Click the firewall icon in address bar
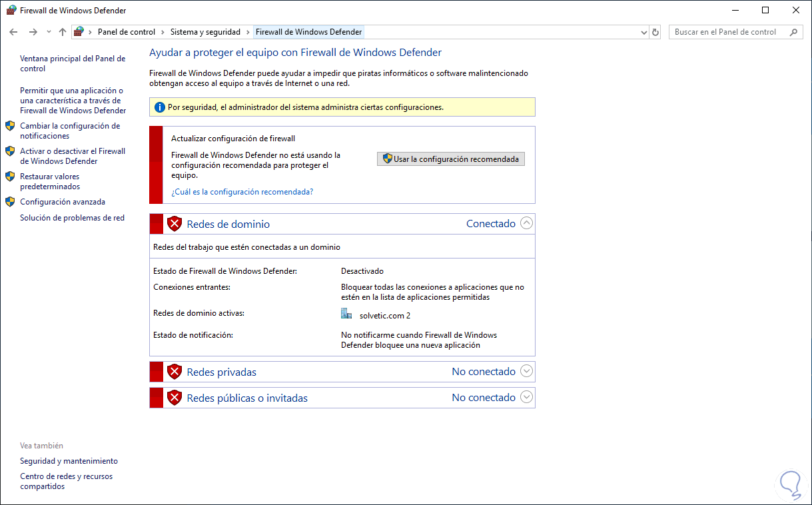 tap(79, 31)
